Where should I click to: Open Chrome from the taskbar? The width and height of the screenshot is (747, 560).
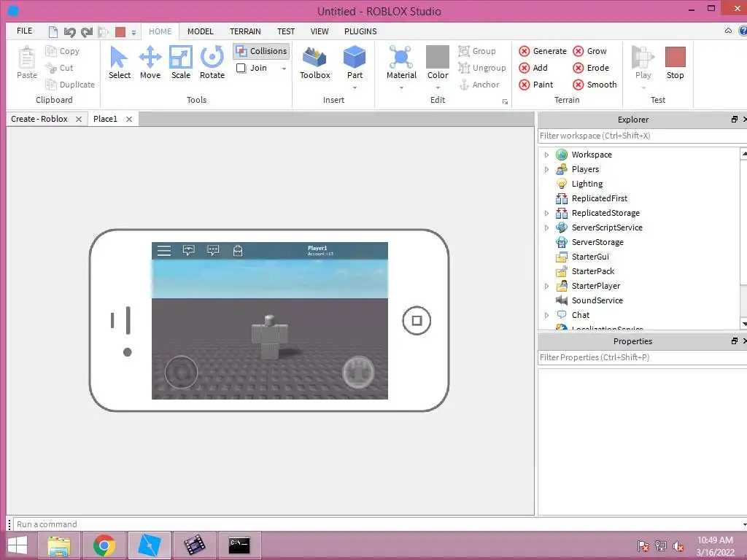coord(104,545)
